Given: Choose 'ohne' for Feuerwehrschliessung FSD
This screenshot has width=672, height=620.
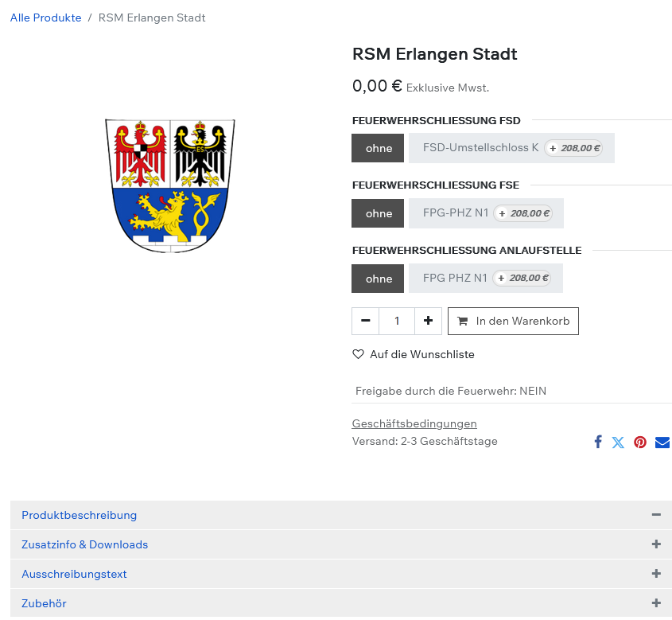Looking at the screenshot, I should [379, 148].
